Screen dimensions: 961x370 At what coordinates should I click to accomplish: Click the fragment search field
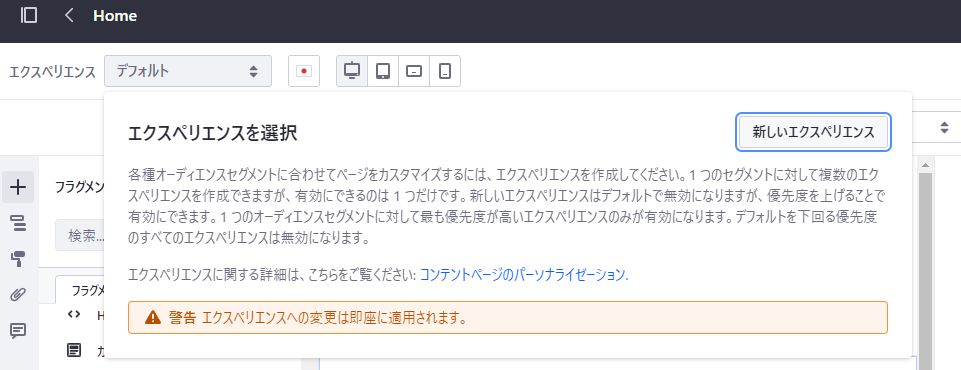point(80,236)
